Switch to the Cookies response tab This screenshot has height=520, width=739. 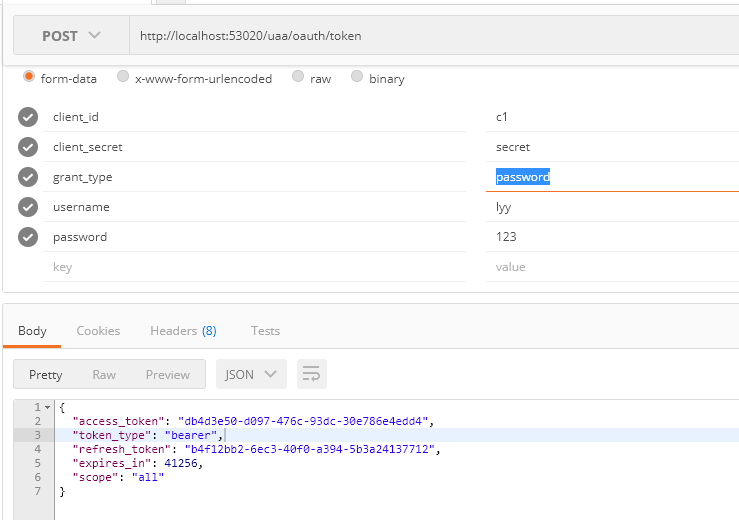coord(98,330)
